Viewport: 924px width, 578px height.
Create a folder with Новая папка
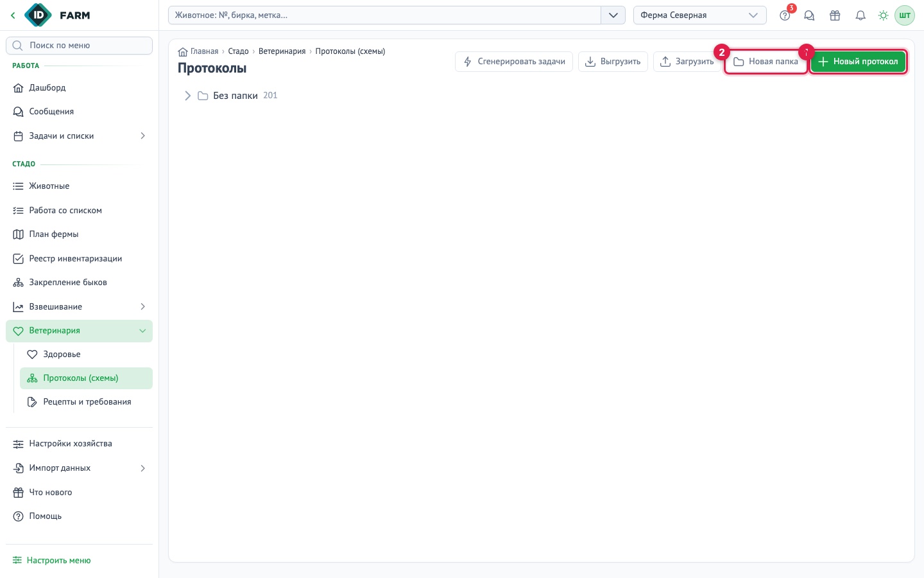tap(766, 62)
